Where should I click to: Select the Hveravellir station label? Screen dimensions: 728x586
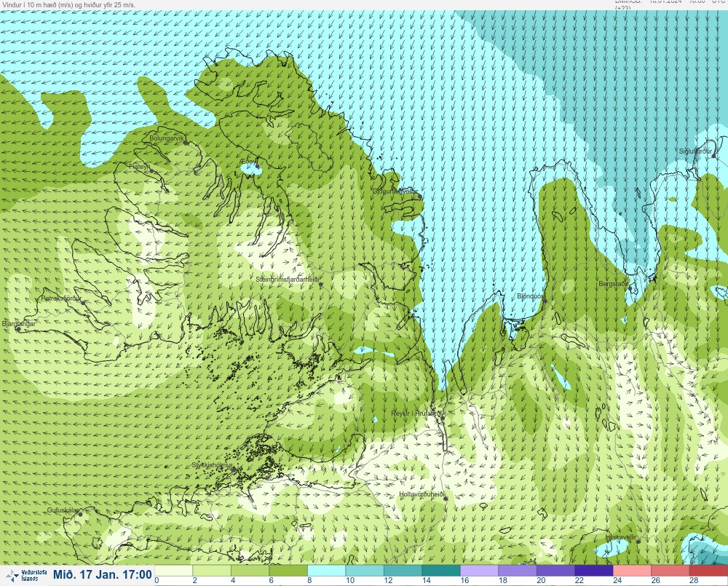(621, 538)
